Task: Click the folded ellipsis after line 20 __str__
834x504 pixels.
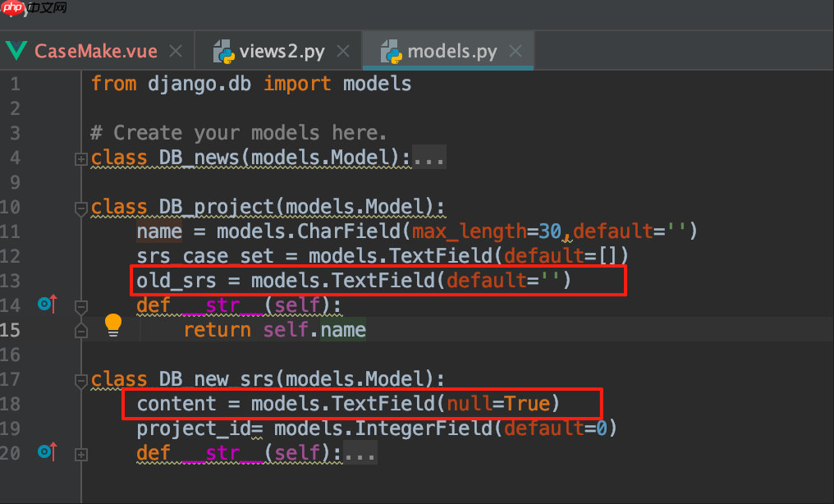Action: (360, 452)
